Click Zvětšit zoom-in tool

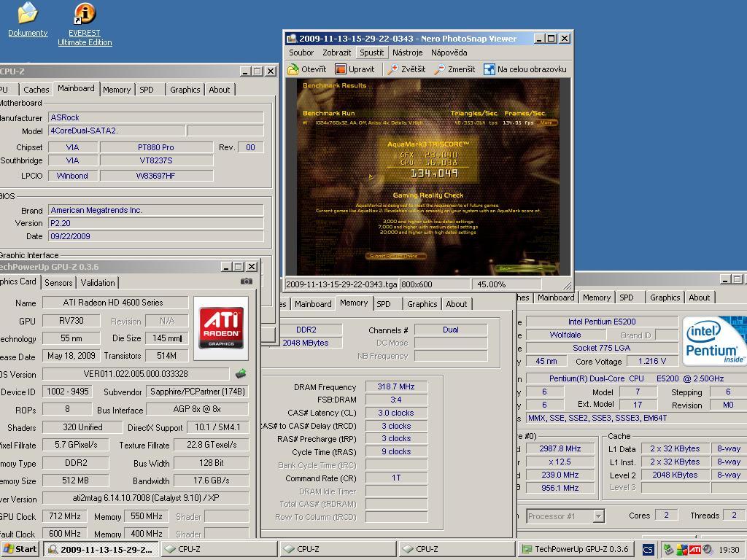[406, 69]
